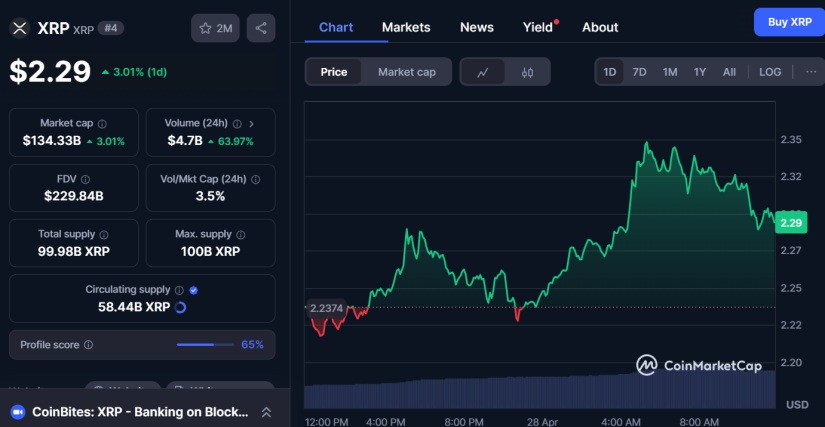Screen dimensions: 825x427
Task: Click the star watchlist 2M button
Action: [x=215, y=28]
